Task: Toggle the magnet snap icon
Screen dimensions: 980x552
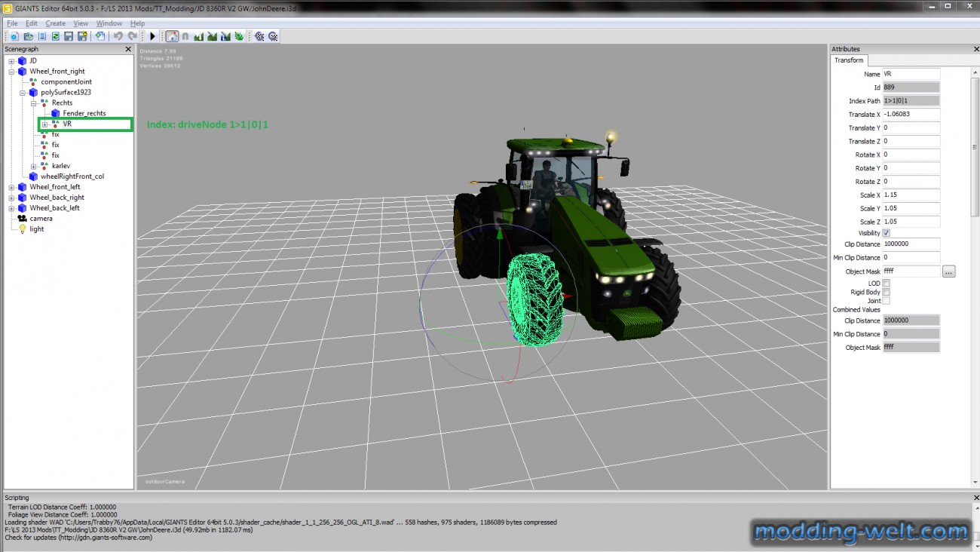Action: (x=185, y=36)
